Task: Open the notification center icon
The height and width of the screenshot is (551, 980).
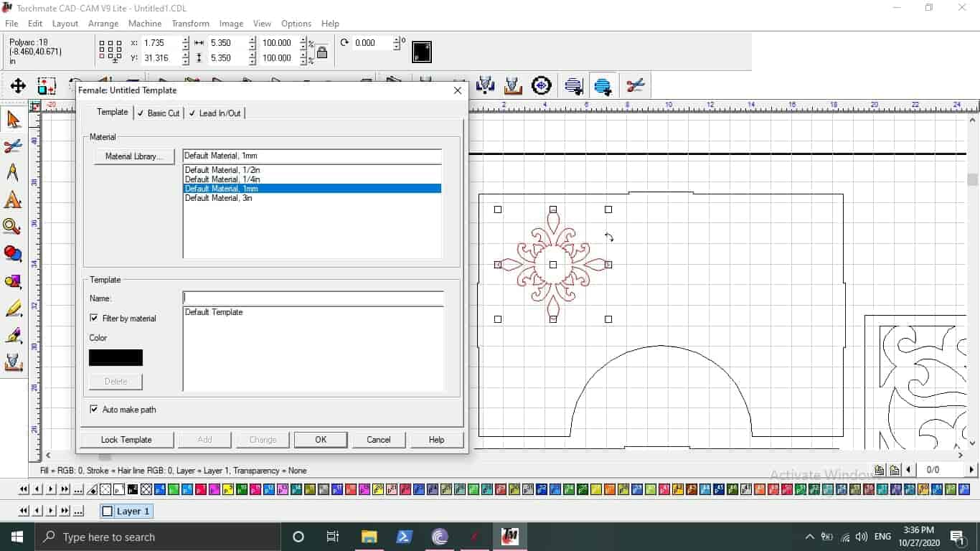Action: point(957,537)
